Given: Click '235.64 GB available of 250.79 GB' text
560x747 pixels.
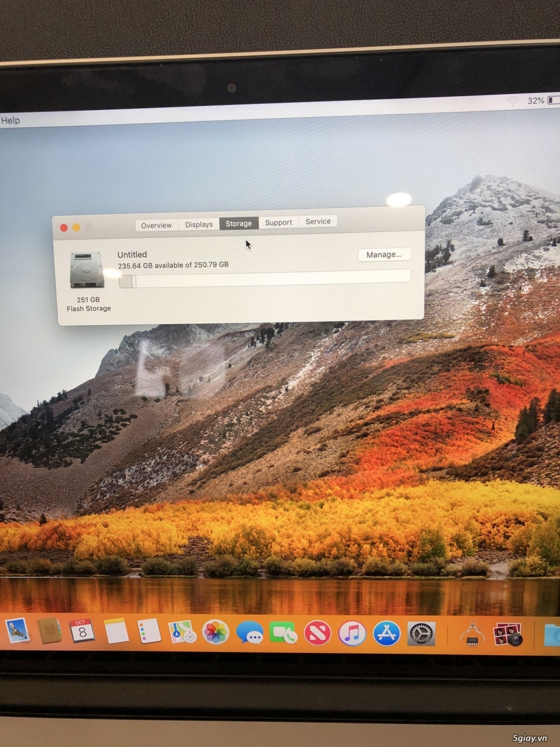Looking at the screenshot, I should coord(173,265).
